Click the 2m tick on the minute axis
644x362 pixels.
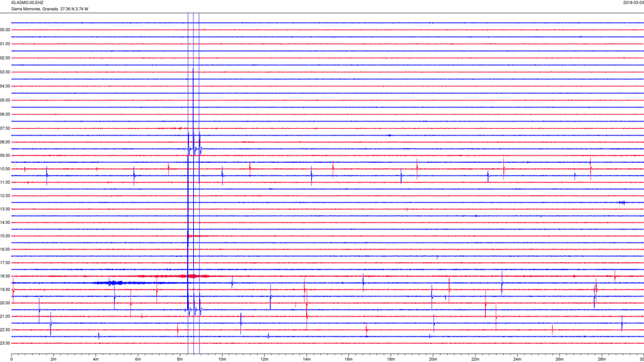pos(54,359)
